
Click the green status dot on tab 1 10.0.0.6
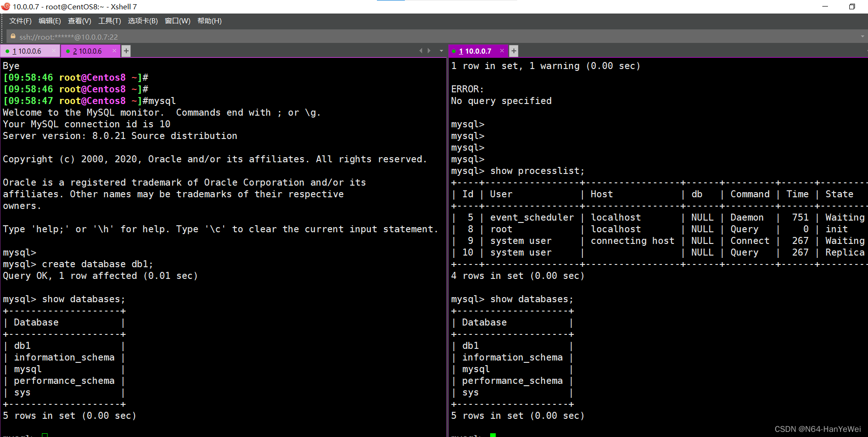point(7,51)
